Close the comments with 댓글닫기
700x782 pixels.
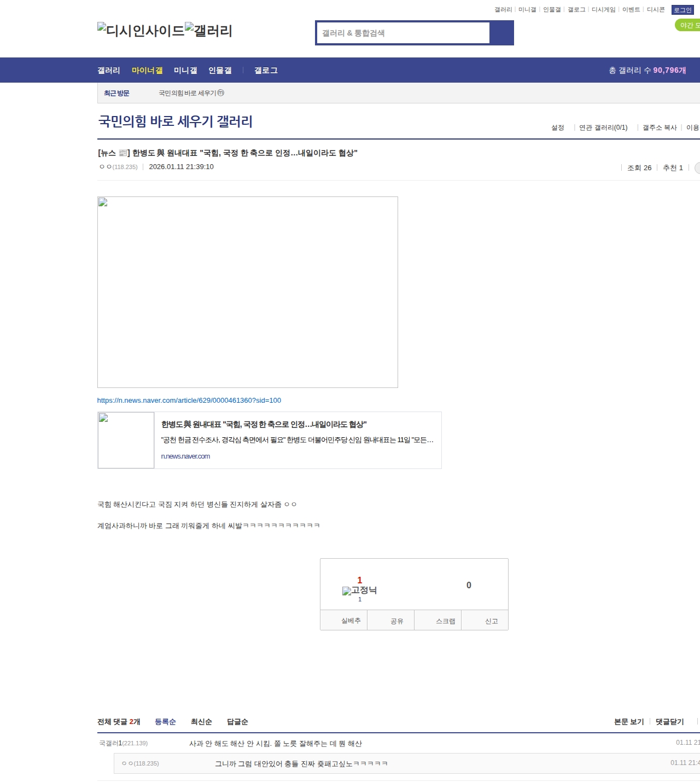[669, 722]
